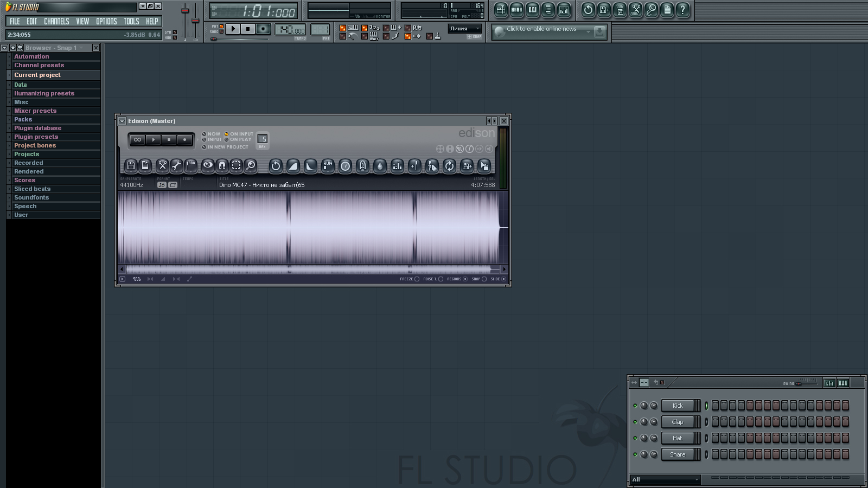Open Edison sample properties document icon
Image resolution: width=868 pixels, height=488 pixels.
click(x=145, y=166)
